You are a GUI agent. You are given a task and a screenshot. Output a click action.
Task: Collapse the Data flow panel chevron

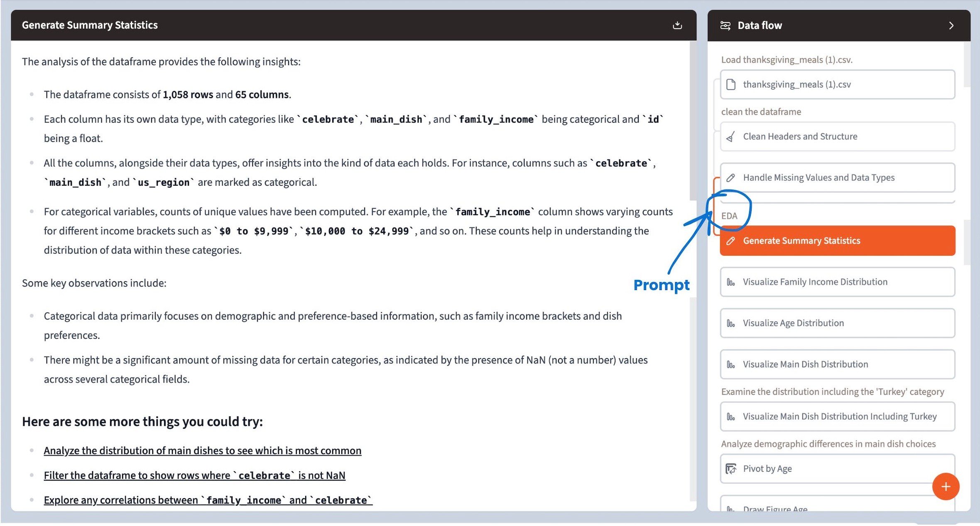(951, 26)
